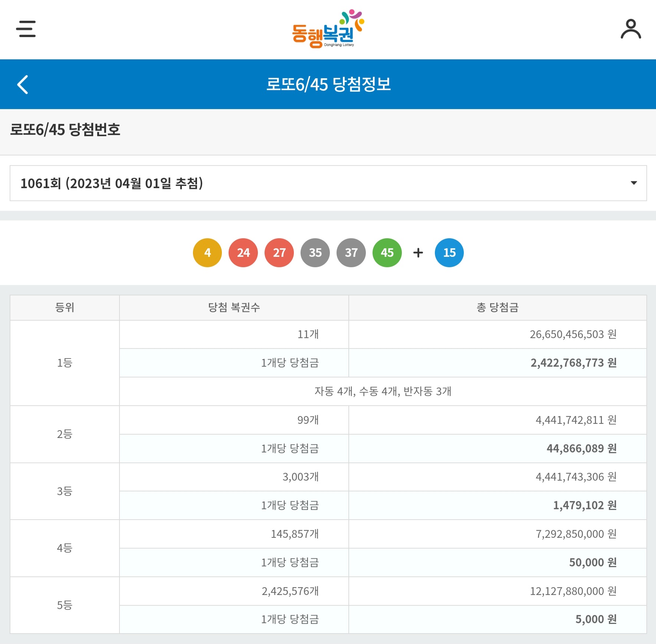Click 1개당 당첨금 label in 5등 row
Image resolution: width=656 pixels, height=644 pixels.
click(290, 620)
